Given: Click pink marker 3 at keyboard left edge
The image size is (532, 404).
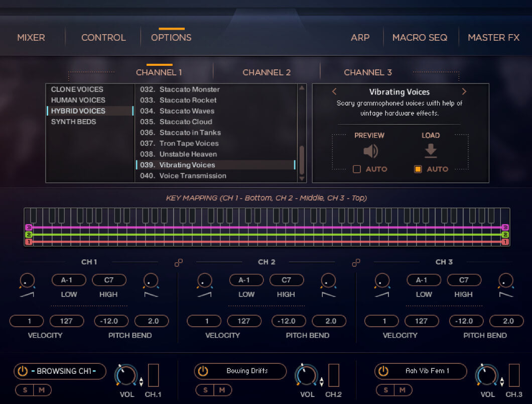Looking at the screenshot, I should tap(29, 227).
